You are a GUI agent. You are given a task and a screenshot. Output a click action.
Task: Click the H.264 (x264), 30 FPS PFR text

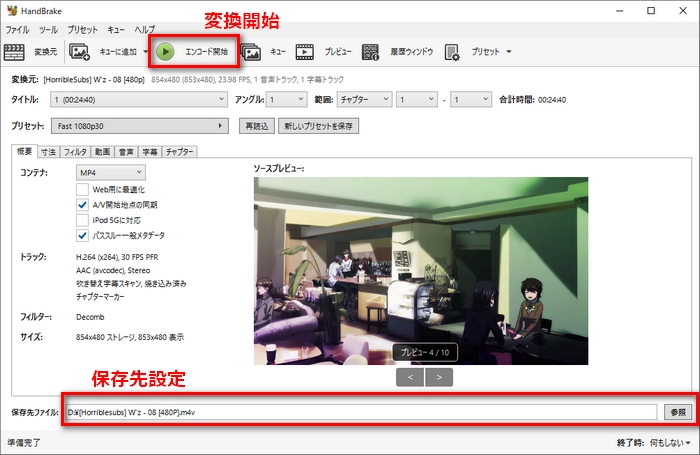coord(117,257)
